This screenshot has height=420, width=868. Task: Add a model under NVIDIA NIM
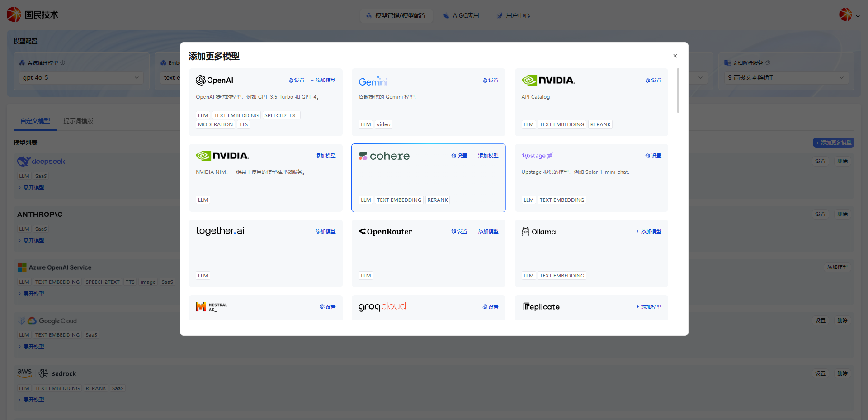[x=323, y=156]
